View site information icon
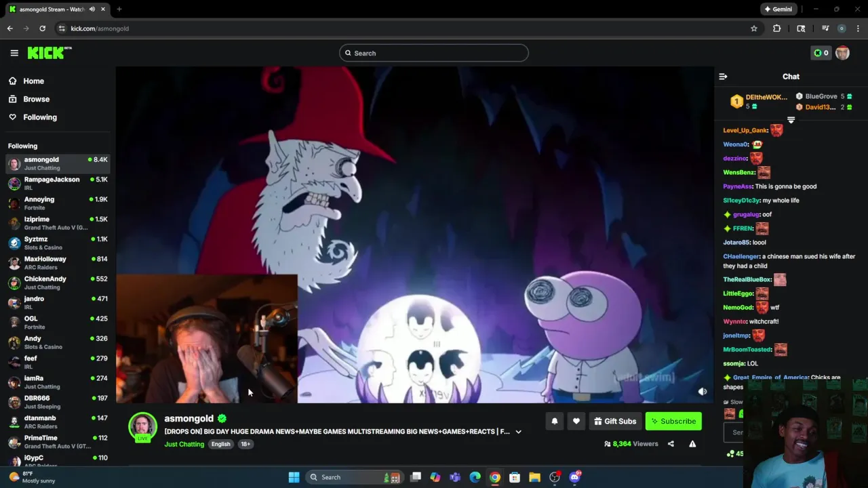The image size is (868, 488). click(62, 28)
